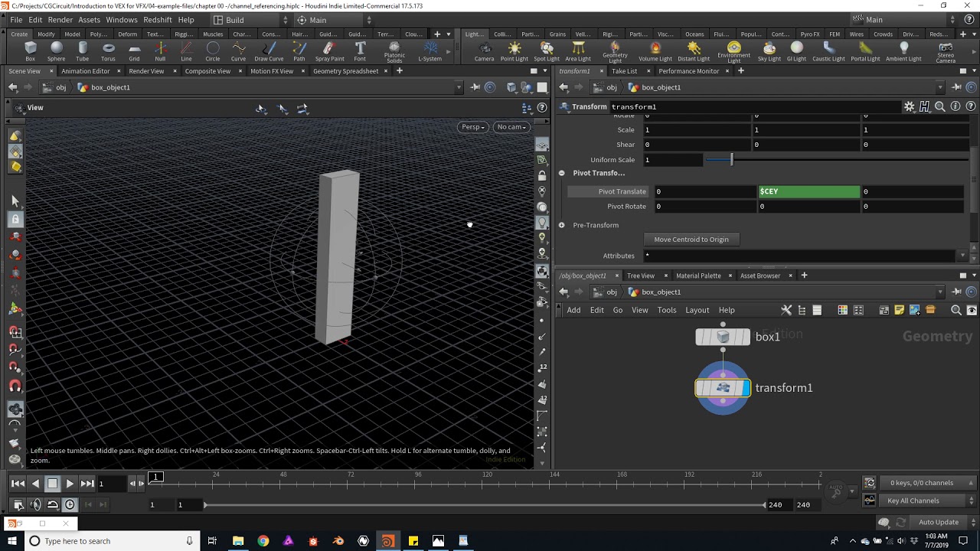Viewport: 980px width, 551px height.
Task: Create a Box with the shelf tool
Action: (30, 51)
